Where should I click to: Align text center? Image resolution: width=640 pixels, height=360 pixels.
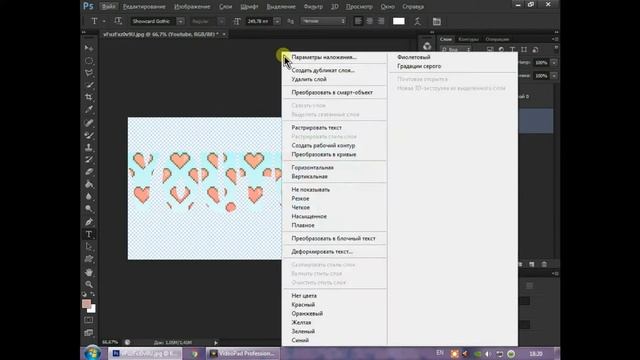pyautogui.click(x=369, y=21)
